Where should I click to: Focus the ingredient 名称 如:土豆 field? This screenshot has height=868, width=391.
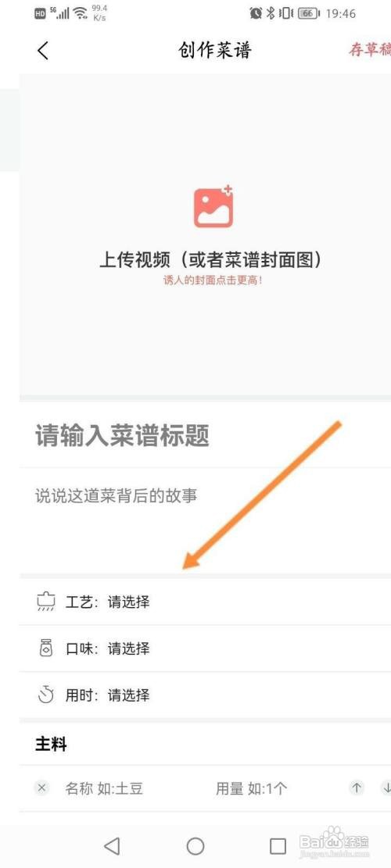tap(104, 788)
